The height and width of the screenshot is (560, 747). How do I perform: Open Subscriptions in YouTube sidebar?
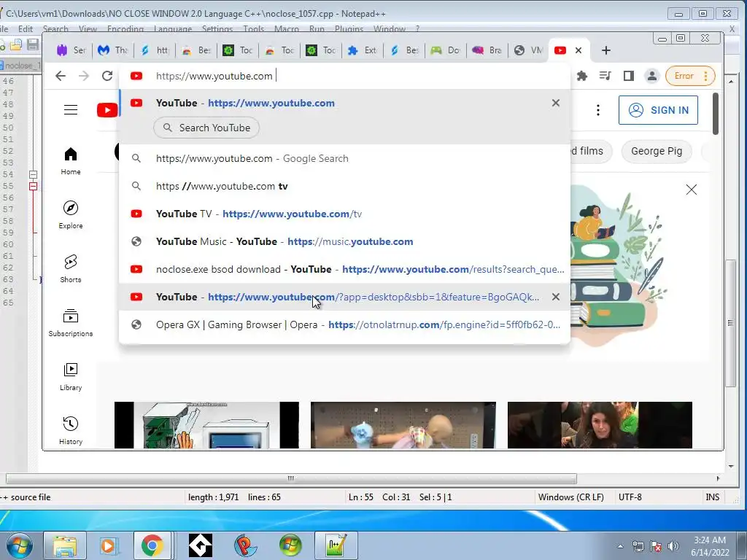pyautogui.click(x=71, y=323)
